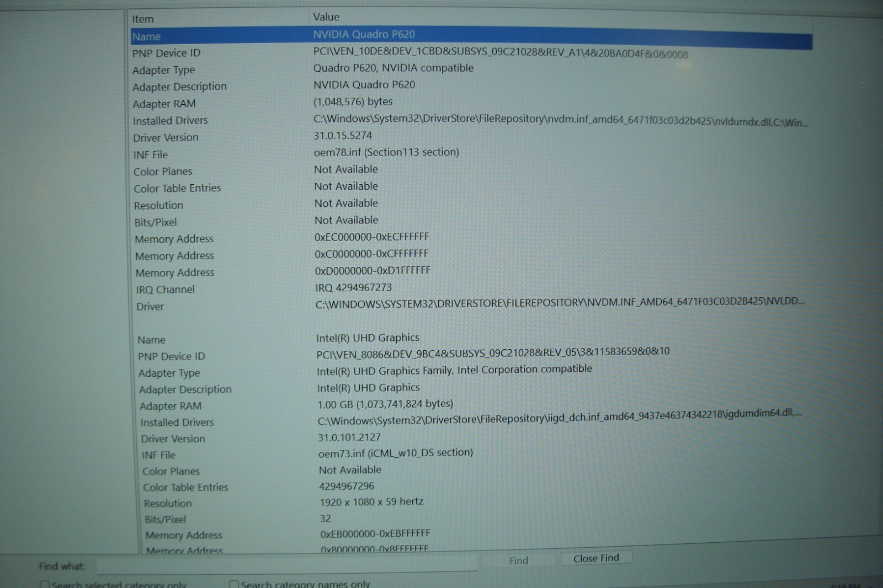Select the 'oem73.inf (iCML_w10_DS section)' value

pyautogui.click(x=396, y=453)
